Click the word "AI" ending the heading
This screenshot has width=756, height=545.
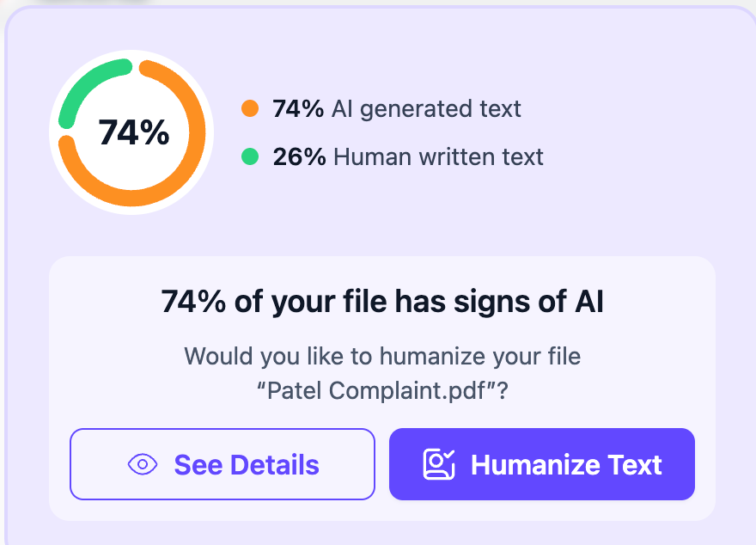(x=587, y=303)
